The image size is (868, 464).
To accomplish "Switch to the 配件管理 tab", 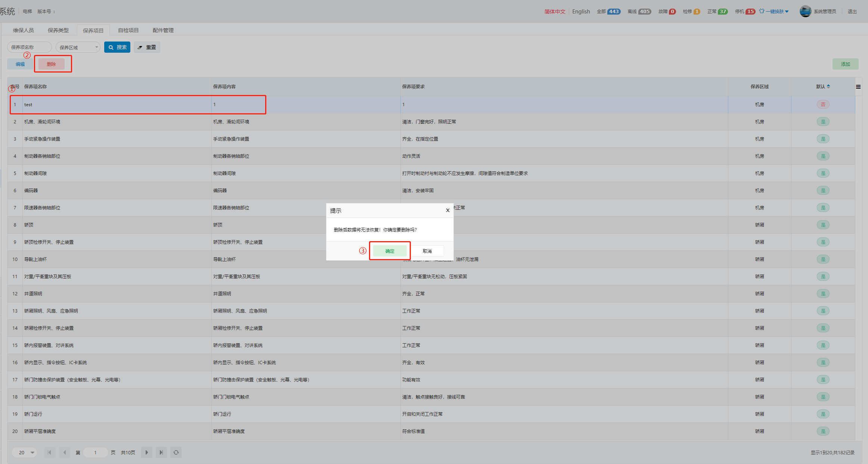I will click(x=163, y=30).
